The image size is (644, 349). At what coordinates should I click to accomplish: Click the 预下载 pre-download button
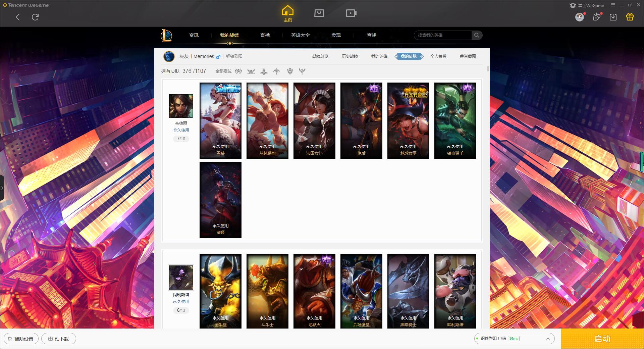coord(59,339)
